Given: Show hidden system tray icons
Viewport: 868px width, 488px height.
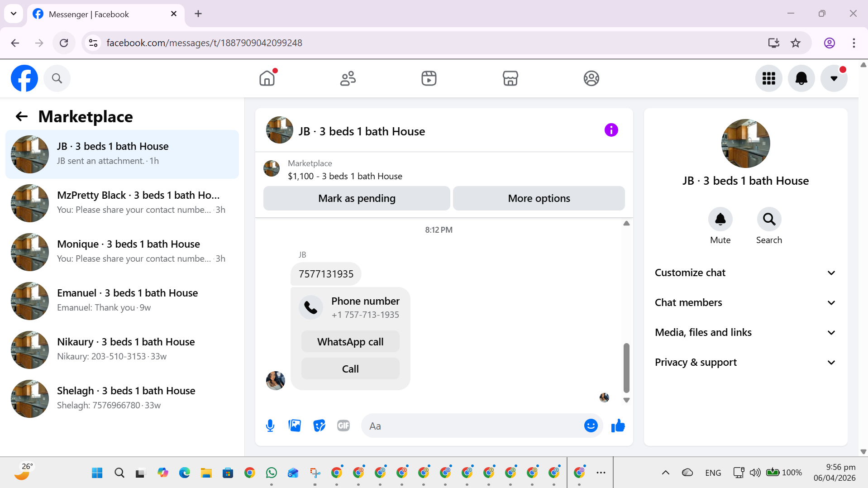Looking at the screenshot, I should point(666,473).
